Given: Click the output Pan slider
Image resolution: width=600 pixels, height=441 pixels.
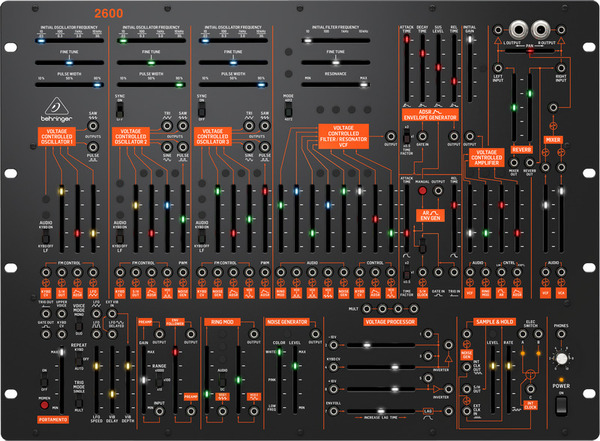Looking at the screenshot, I should (x=530, y=51).
